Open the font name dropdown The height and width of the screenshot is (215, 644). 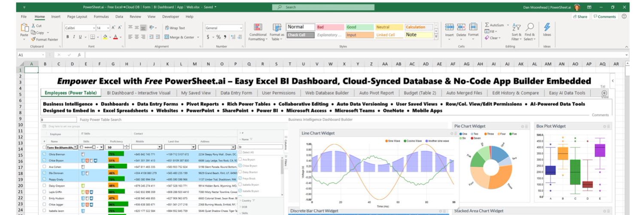pyautogui.click(x=94, y=28)
